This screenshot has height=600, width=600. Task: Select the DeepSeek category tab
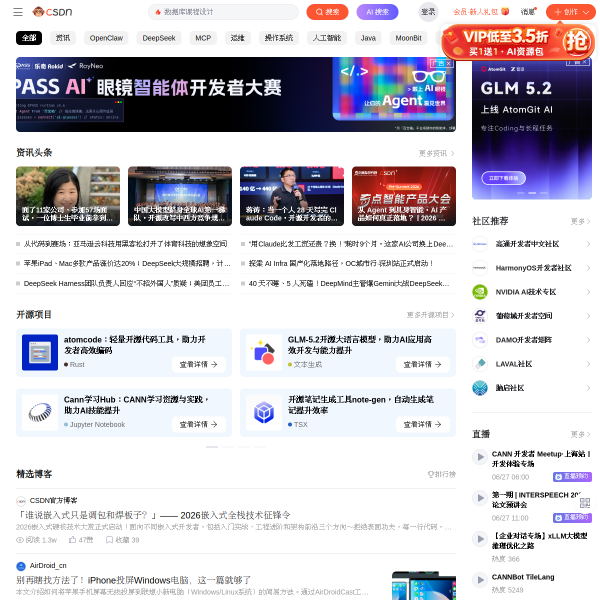pos(159,38)
